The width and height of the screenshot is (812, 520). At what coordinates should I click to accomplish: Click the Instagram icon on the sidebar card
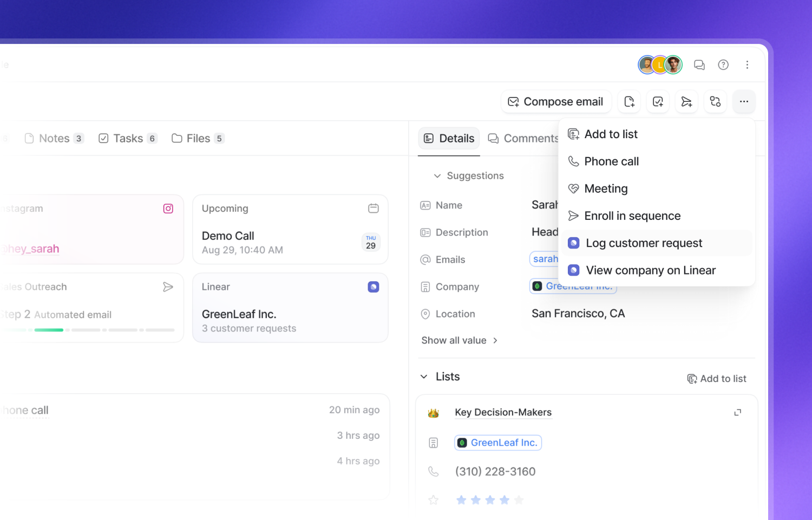[168, 208]
